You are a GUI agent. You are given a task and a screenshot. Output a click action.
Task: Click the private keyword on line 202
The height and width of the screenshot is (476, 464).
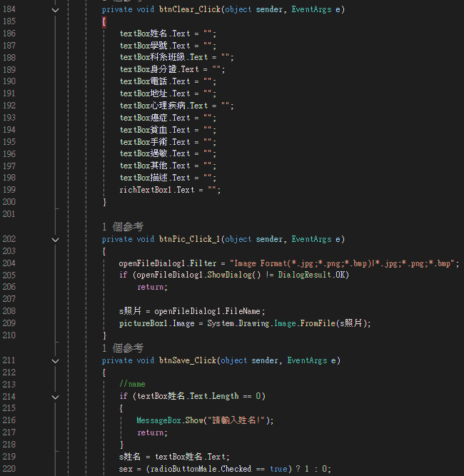point(117,239)
